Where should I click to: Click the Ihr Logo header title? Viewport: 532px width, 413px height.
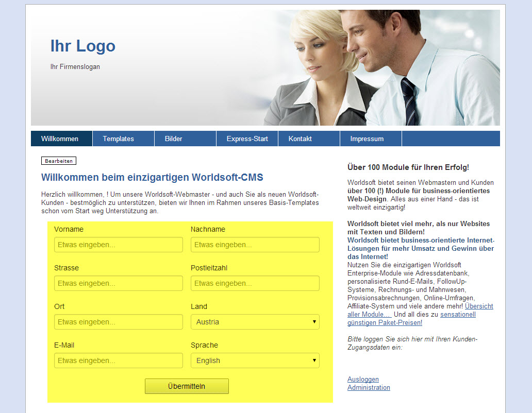tap(83, 46)
